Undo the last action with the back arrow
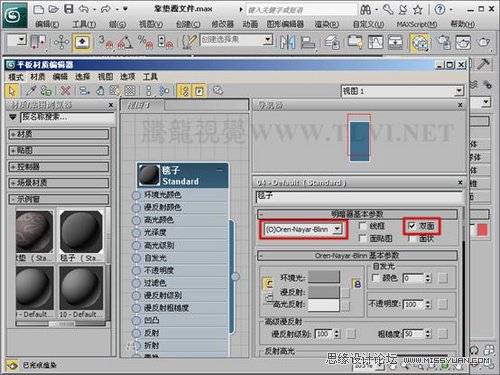500x375 pixels. click(x=84, y=9)
